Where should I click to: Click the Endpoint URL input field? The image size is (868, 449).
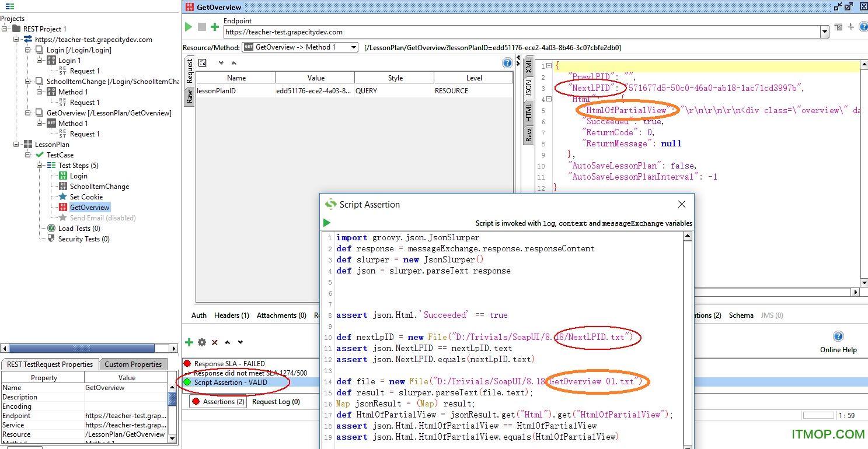521,33
